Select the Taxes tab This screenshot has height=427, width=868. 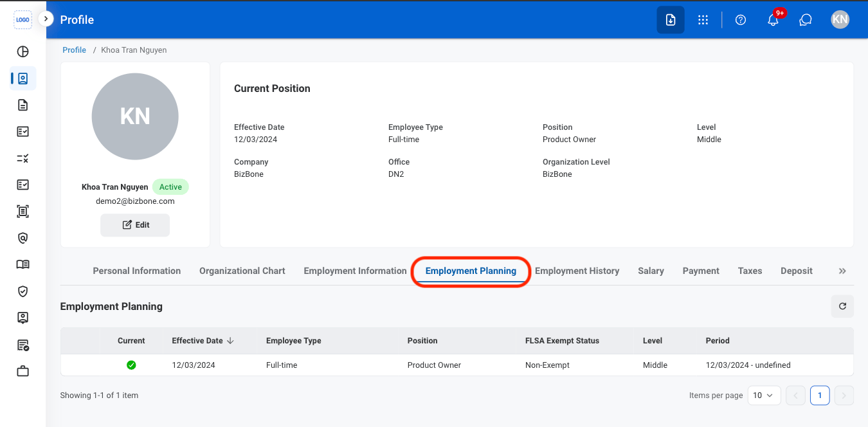pyautogui.click(x=750, y=271)
